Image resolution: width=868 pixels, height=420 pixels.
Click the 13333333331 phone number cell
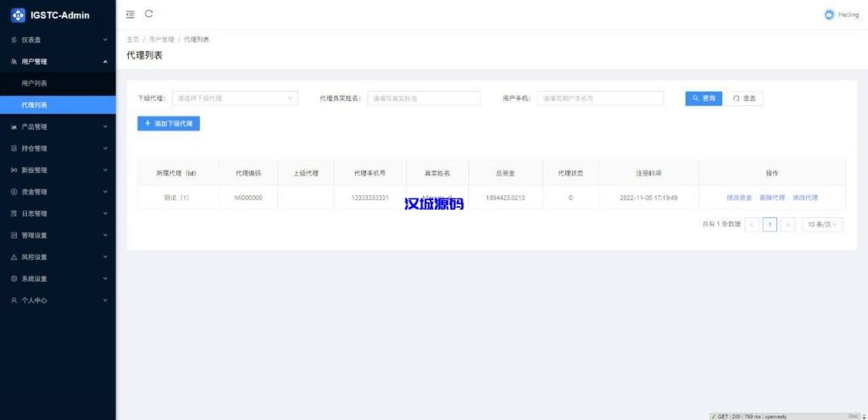pos(370,198)
